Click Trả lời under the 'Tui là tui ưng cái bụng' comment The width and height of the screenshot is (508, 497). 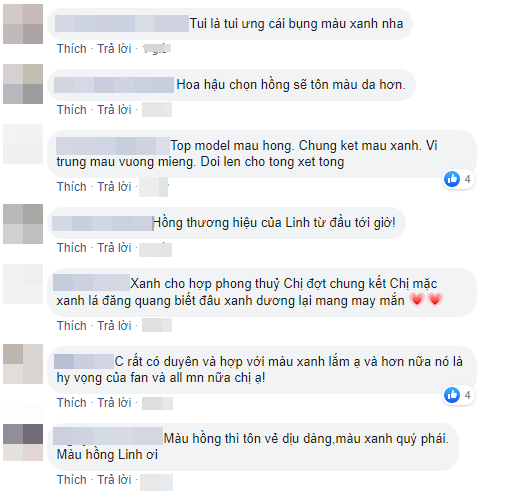(x=114, y=49)
